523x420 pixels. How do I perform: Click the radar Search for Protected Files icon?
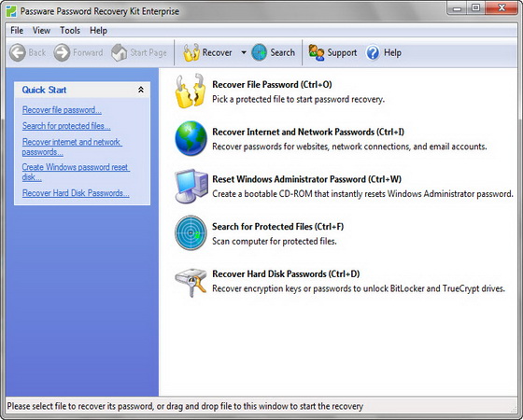pyautogui.click(x=191, y=232)
